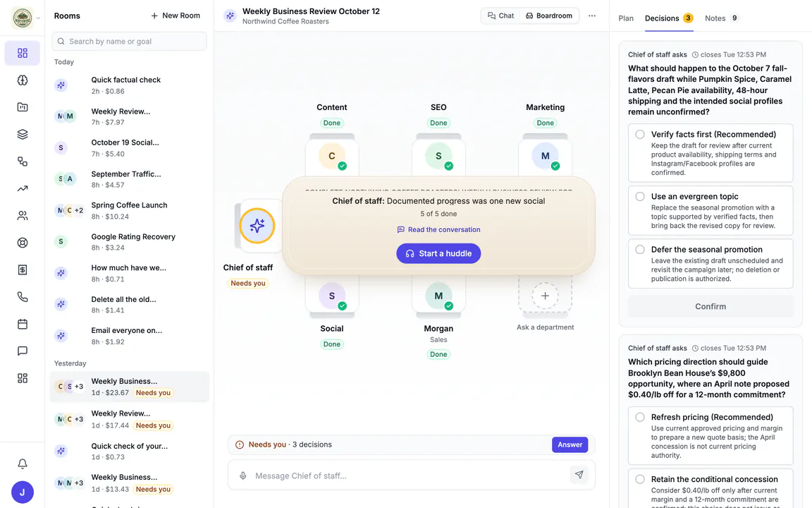Screen dimensions: 812x508
Task: Focus the Search by name or goal field
Action: [130, 42]
